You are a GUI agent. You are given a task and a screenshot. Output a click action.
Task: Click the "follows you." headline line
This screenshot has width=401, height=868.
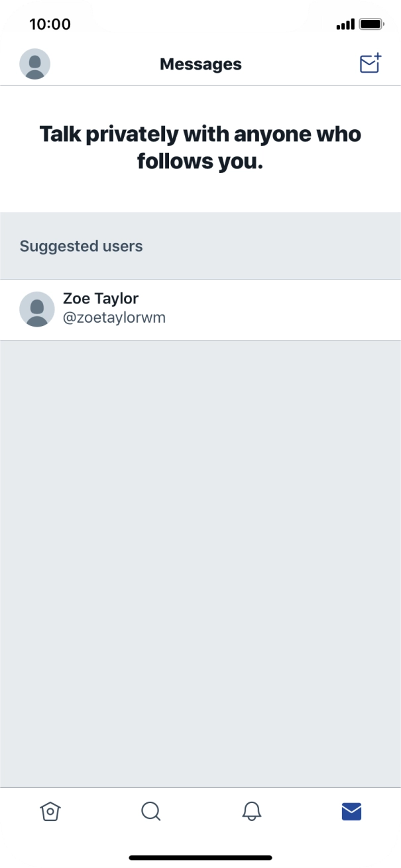click(x=200, y=162)
